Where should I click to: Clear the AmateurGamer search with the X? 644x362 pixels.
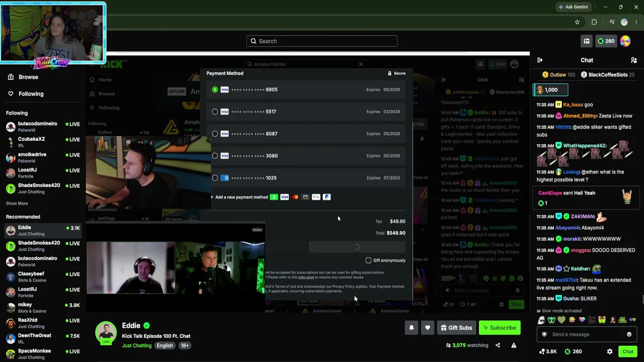(361, 64)
